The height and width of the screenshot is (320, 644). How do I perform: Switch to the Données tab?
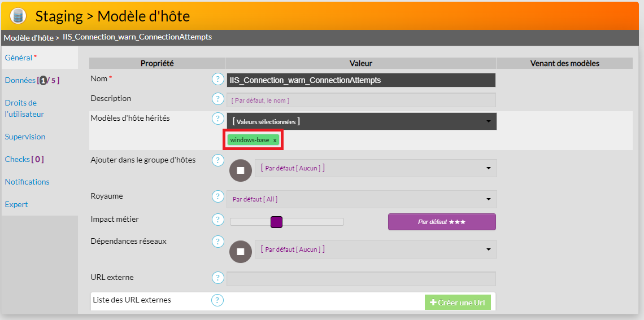[x=20, y=80]
